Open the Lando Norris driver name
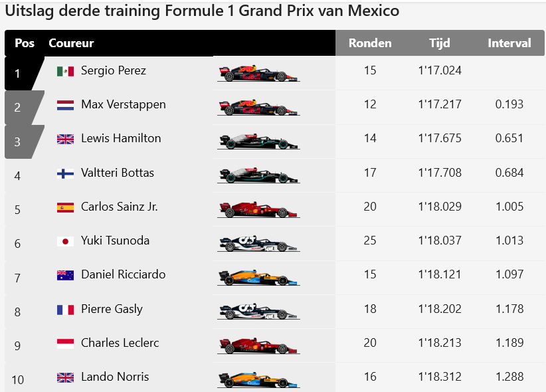Image resolution: width=546 pixels, height=392 pixels. tap(115, 377)
